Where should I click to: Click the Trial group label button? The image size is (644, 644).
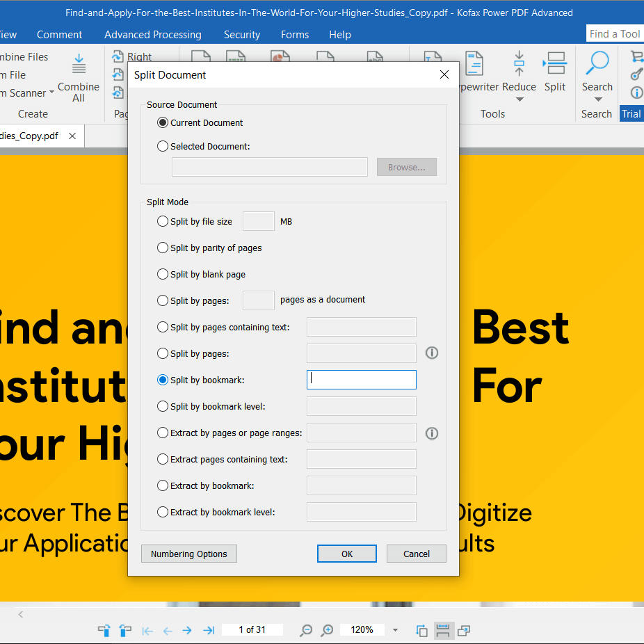631,114
